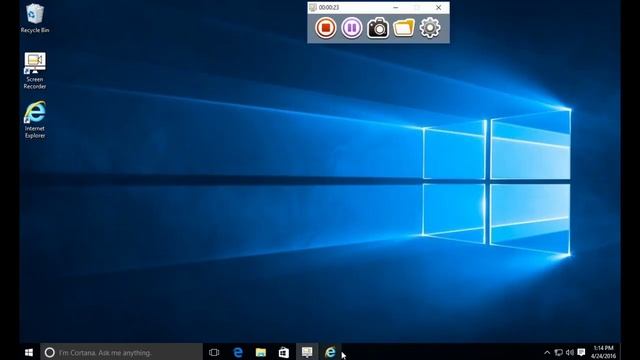Viewport: 640px width, 360px height.
Task: Open recorder settings gear
Action: 430,28
